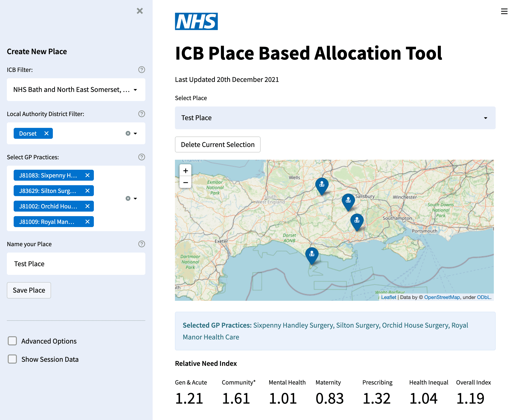This screenshot has width=518, height=420.
Task: Open the hamburger navigation menu
Action: pos(504,11)
